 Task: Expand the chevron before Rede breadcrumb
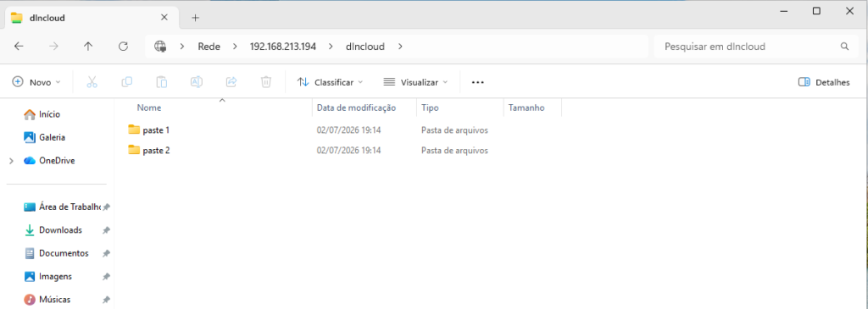(x=182, y=47)
